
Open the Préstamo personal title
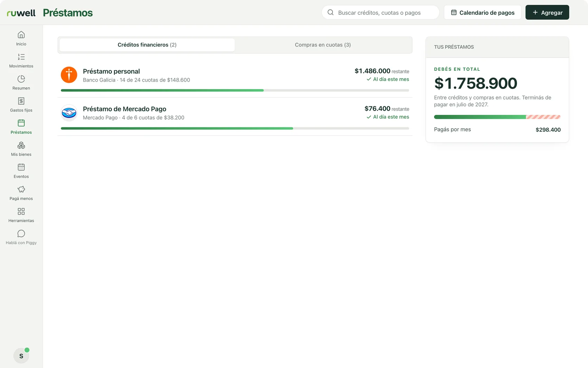[111, 71]
